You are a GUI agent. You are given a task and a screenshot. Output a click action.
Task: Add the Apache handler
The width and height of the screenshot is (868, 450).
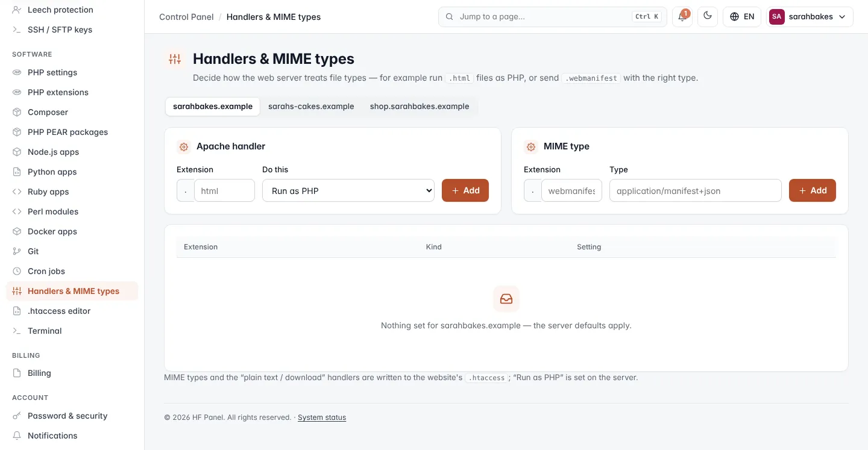click(x=465, y=190)
